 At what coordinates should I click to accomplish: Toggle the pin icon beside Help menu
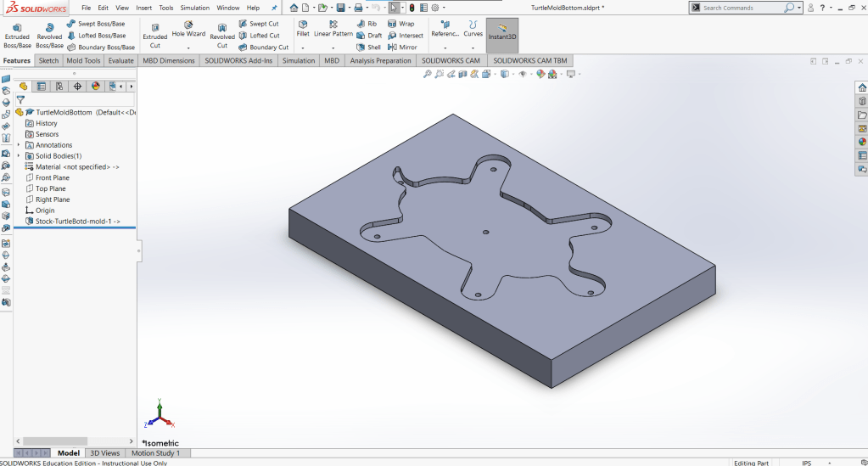tap(273, 8)
